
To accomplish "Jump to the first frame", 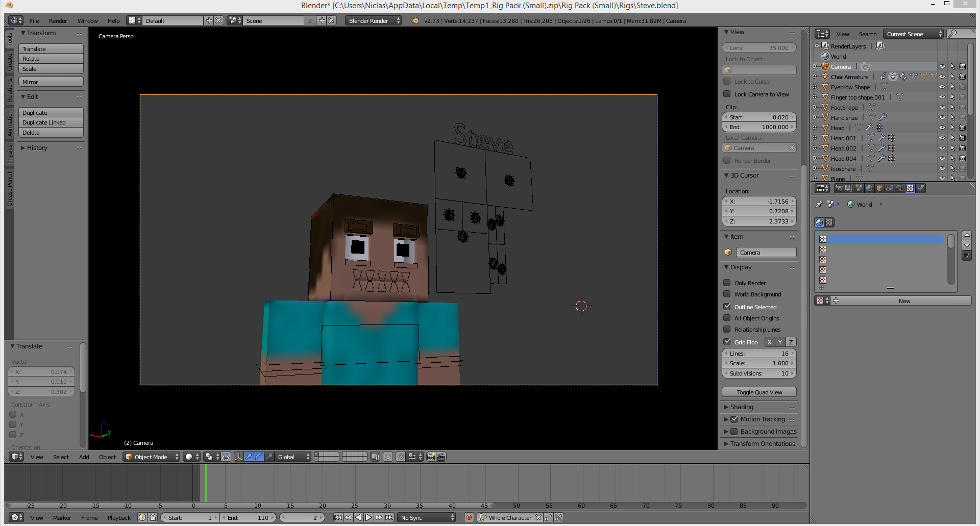I will (x=338, y=517).
